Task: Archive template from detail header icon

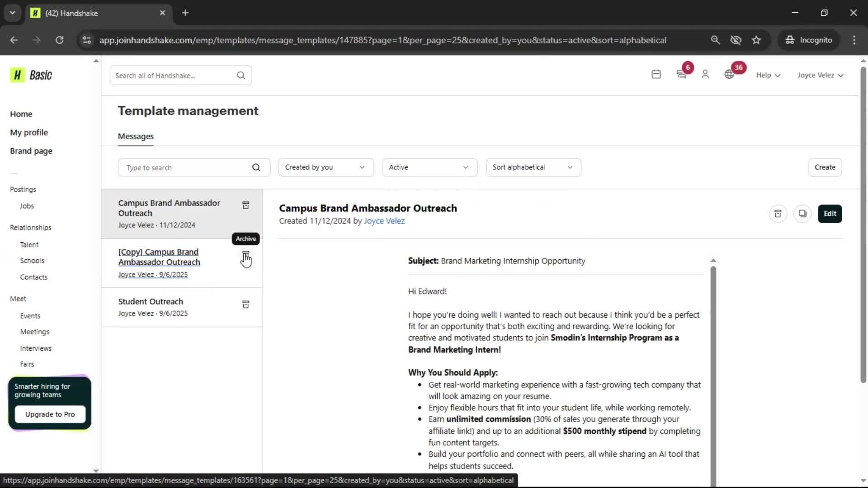Action: 778,214
